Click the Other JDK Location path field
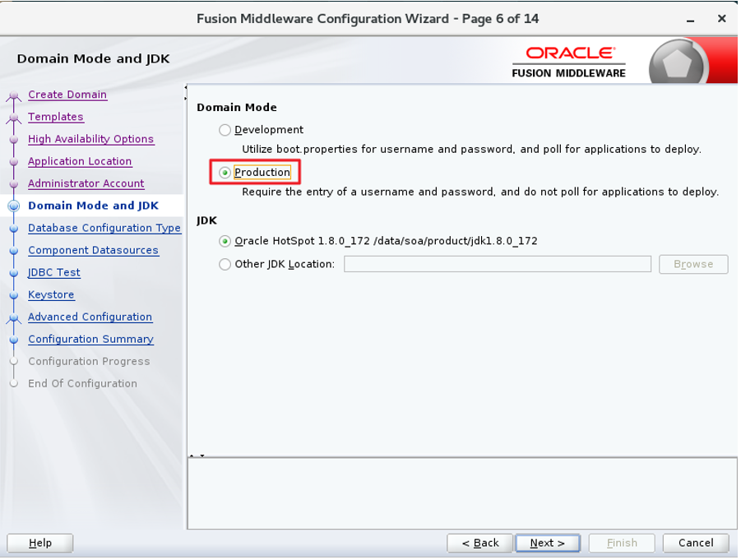Screen dimensions: 741x560 point(497,264)
